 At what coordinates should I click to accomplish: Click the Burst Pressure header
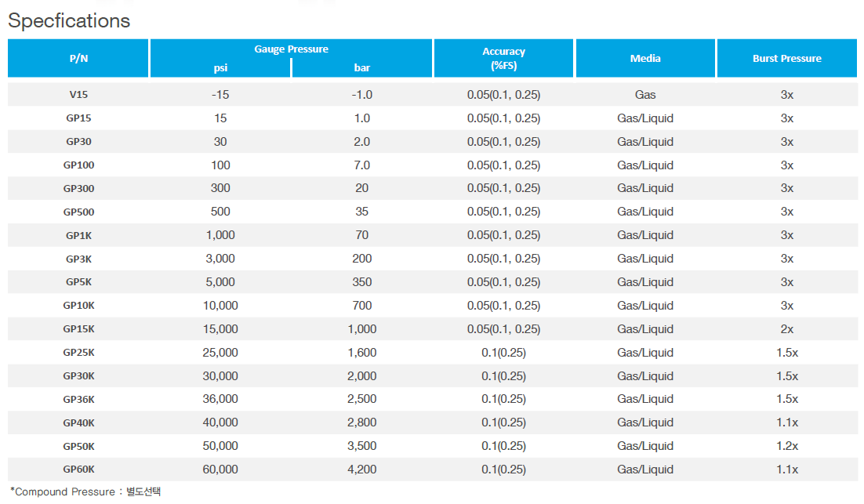[787, 58]
